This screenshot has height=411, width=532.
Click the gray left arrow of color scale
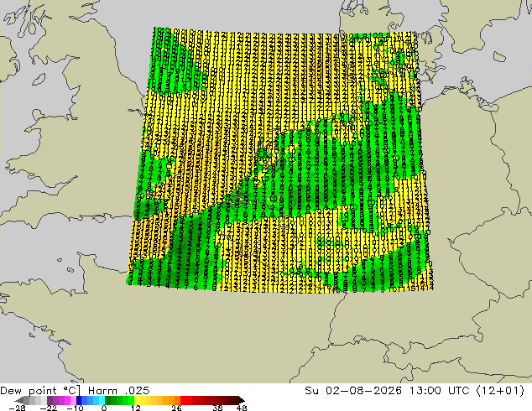pos(19,400)
